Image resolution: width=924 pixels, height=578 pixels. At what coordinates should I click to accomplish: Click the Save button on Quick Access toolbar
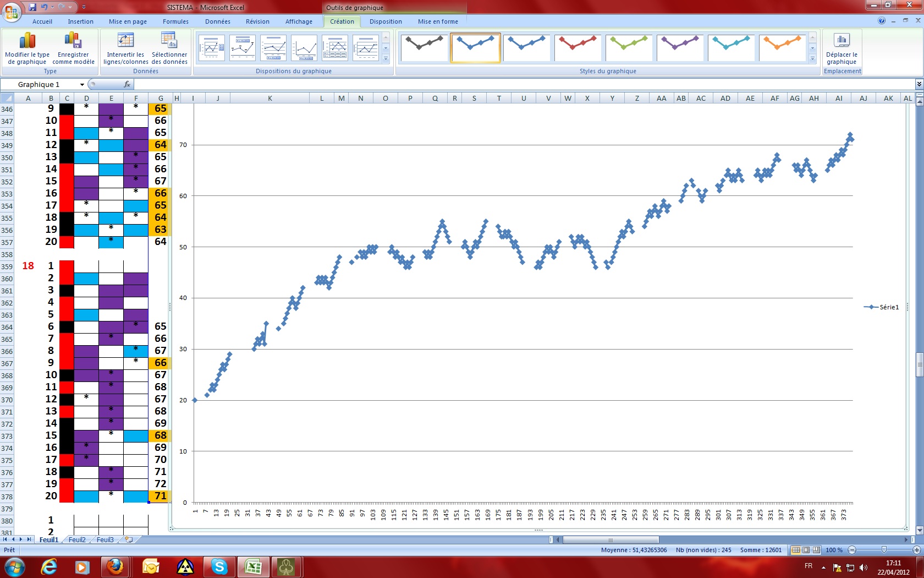[x=33, y=7]
